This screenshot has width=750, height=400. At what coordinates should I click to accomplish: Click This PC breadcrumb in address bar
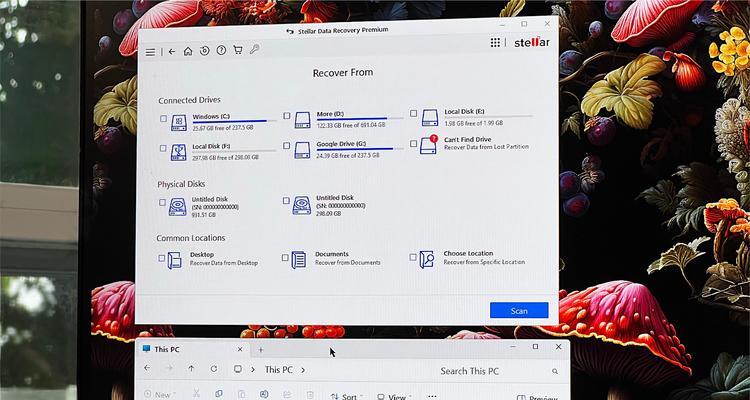(279, 370)
